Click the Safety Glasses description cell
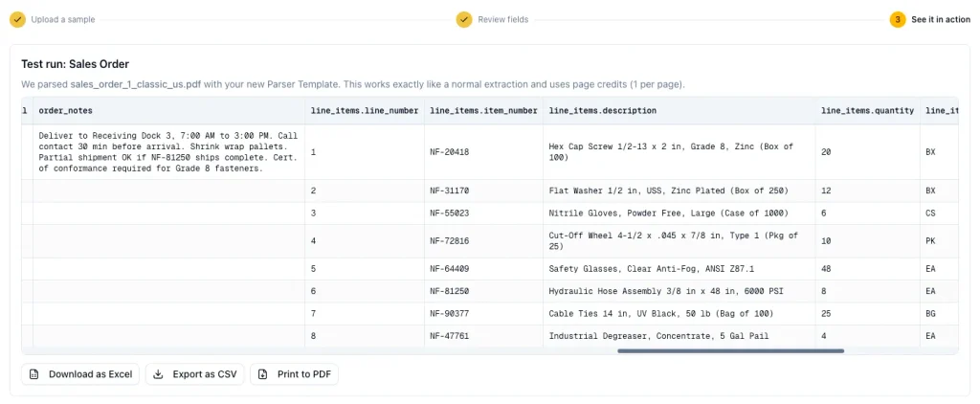The image size is (980, 404). click(x=679, y=269)
